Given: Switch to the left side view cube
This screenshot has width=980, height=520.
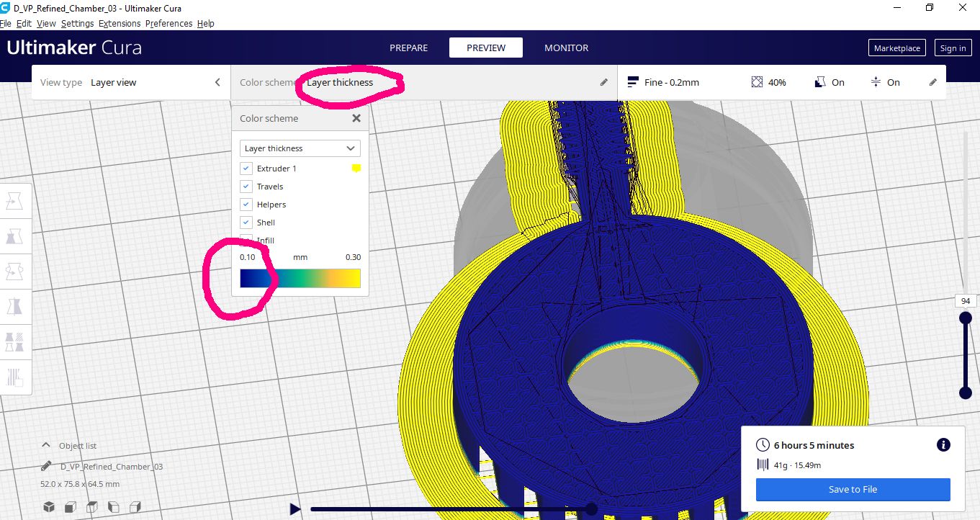Looking at the screenshot, I should 113,507.
